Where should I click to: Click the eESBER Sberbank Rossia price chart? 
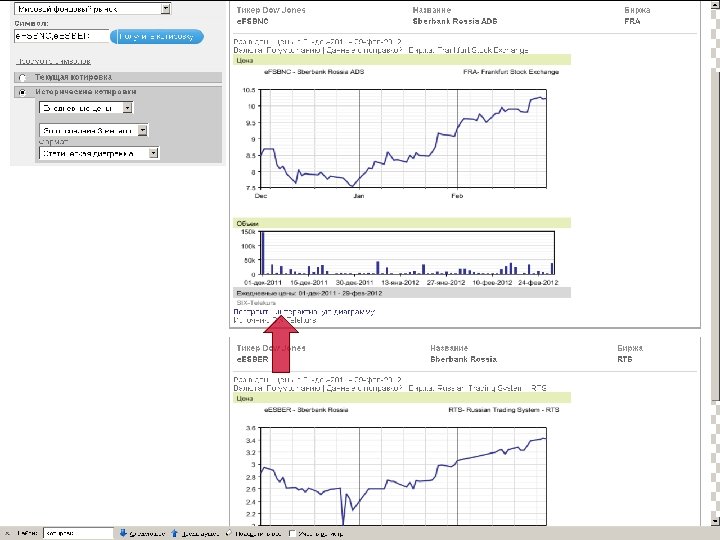403,477
